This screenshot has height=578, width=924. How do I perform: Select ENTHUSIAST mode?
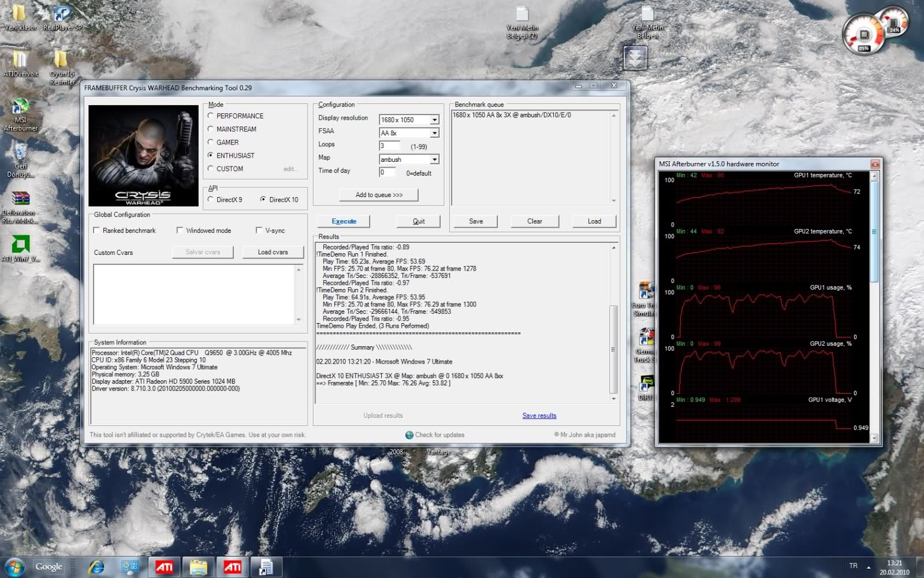tap(211, 155)
